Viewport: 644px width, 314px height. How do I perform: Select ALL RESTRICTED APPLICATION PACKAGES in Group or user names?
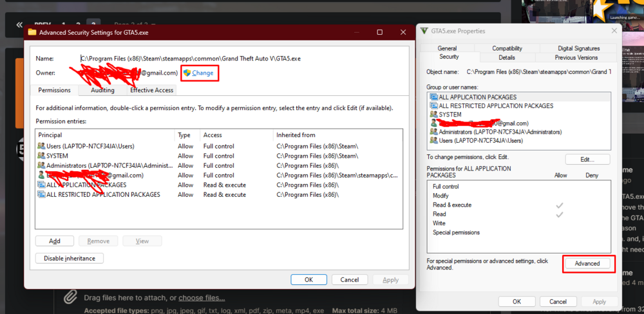click(519, 106)
